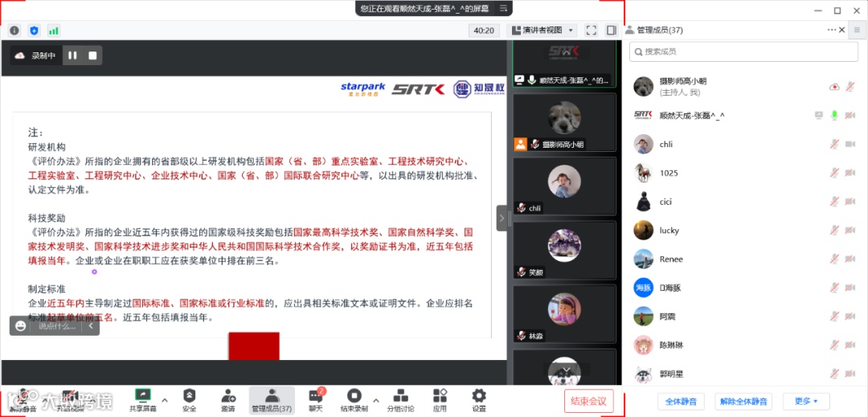Image resolution: width=868 pixels, height=417 pixels.
Task: Select member 口海豚 in the list
Action: coord(745,287)
